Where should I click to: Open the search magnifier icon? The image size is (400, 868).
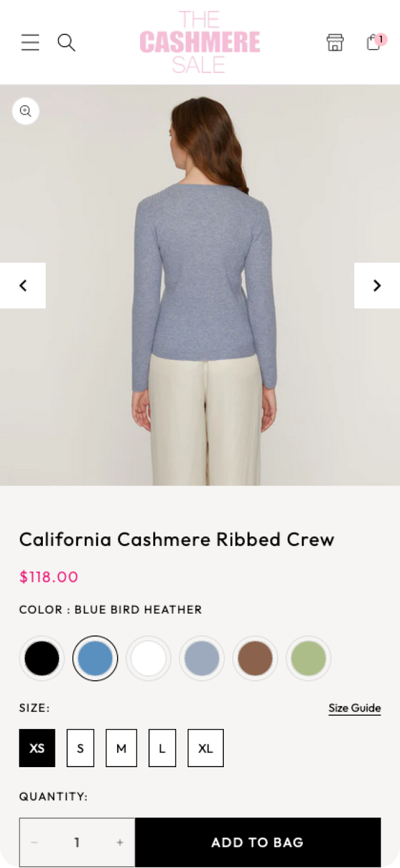click(x=66, y=42)
